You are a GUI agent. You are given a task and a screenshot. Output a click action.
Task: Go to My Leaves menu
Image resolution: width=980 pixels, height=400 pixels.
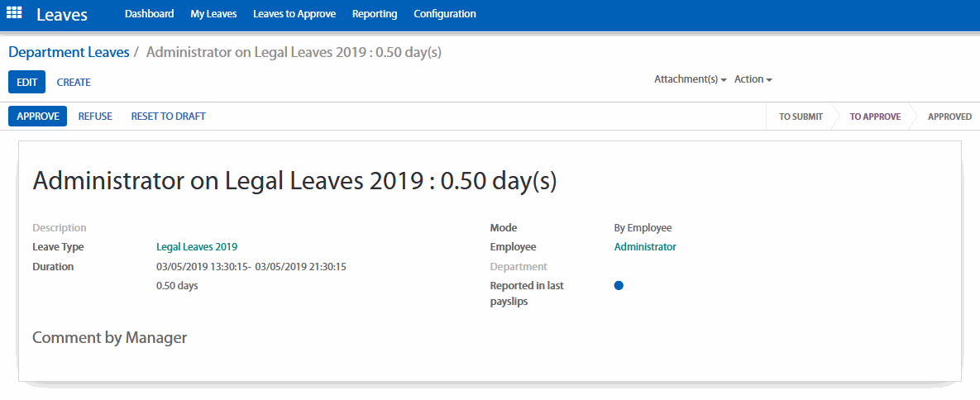coord(213,14)
